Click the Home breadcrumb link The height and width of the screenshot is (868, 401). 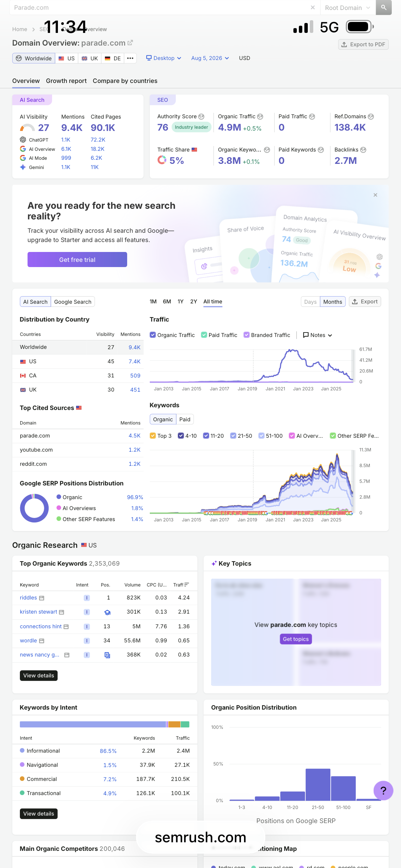point(20,29)
